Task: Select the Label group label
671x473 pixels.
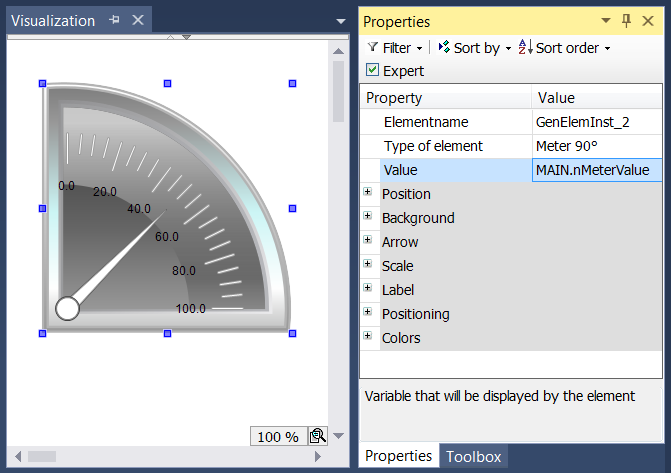Action: pyautogui.click(x=398, y=290)
